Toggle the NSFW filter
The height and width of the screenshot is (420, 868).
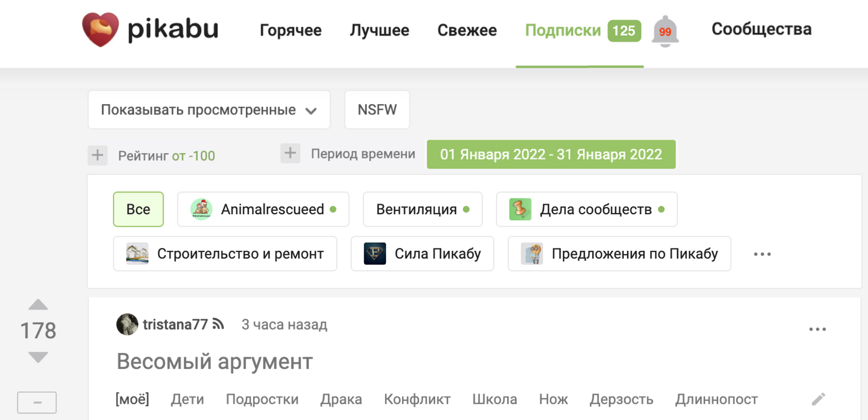377,110
